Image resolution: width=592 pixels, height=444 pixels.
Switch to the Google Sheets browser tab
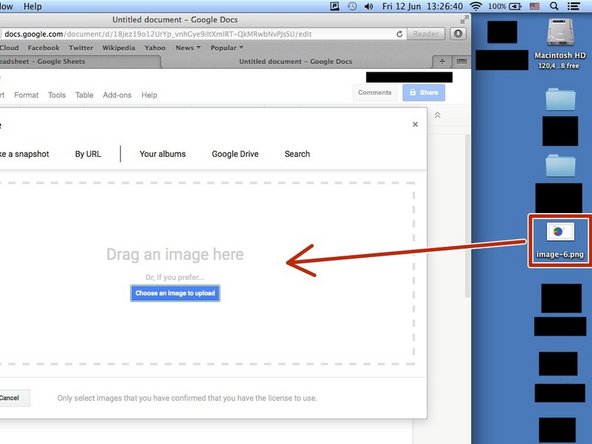point(79,62)
